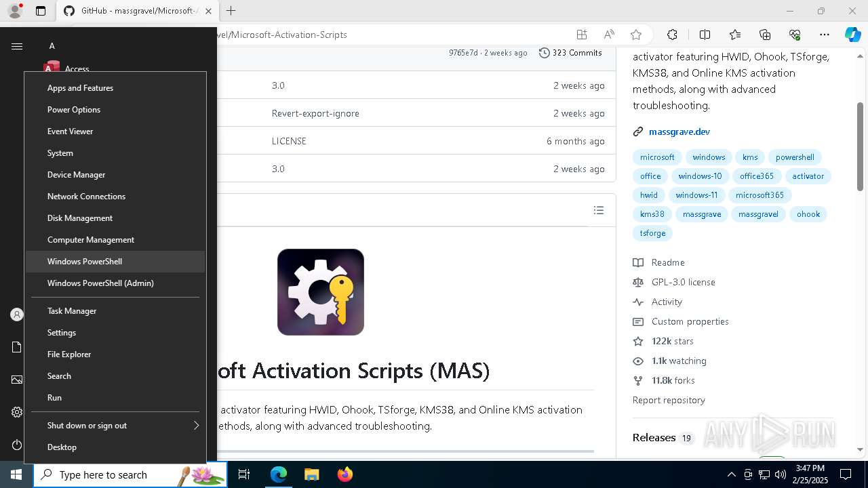Screen dimensions: 868x488
Task: View the 323 Commits history
Action: pos(570,53)
